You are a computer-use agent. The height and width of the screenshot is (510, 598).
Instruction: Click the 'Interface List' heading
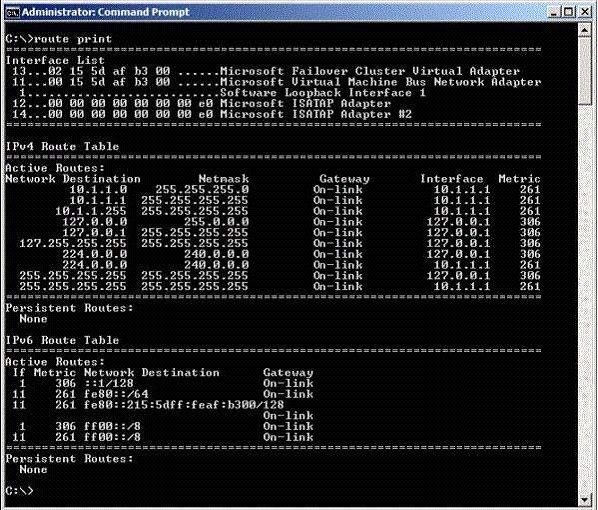tap(55, 60)
